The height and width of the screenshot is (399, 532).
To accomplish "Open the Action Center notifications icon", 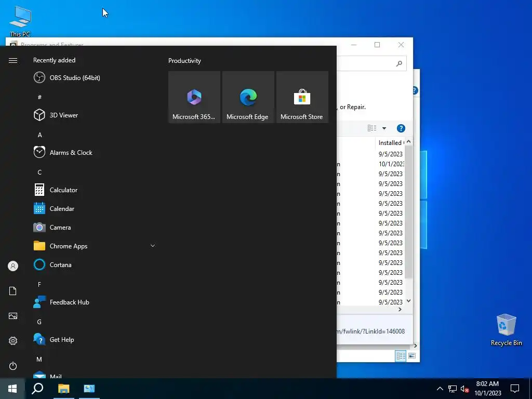I will click(515, 389).
